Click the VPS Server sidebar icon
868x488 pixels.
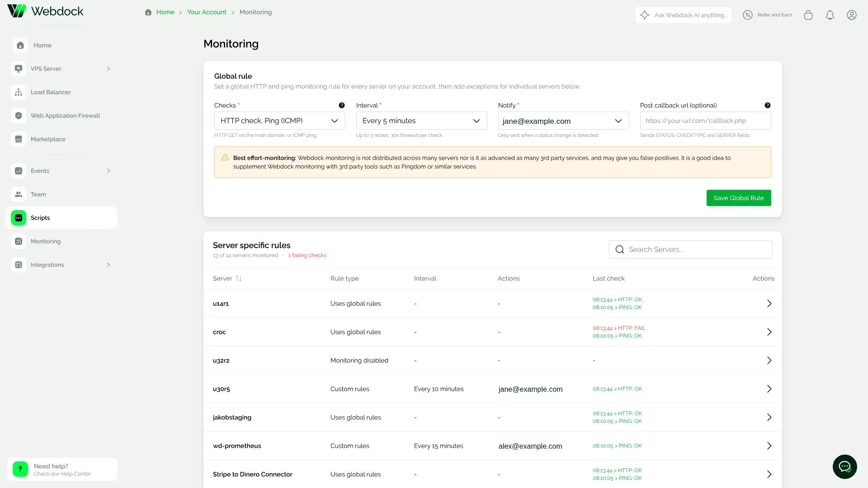click(19, 69)
